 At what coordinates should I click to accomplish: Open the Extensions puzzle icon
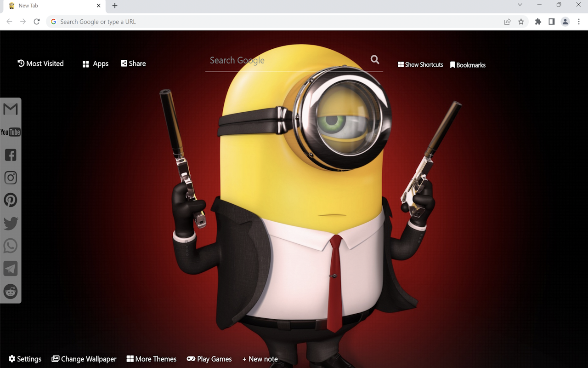click(538, 22)
